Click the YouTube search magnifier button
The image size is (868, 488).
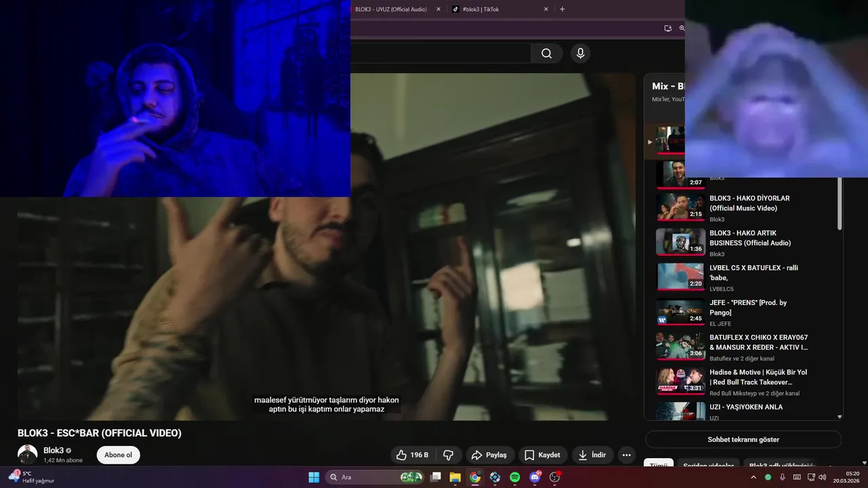(x=547, y=54)
